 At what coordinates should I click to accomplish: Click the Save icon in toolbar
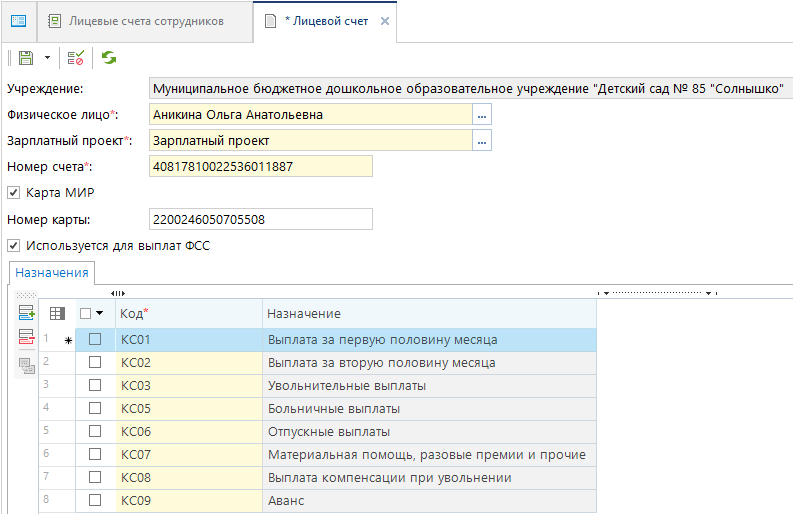(26, 59)
